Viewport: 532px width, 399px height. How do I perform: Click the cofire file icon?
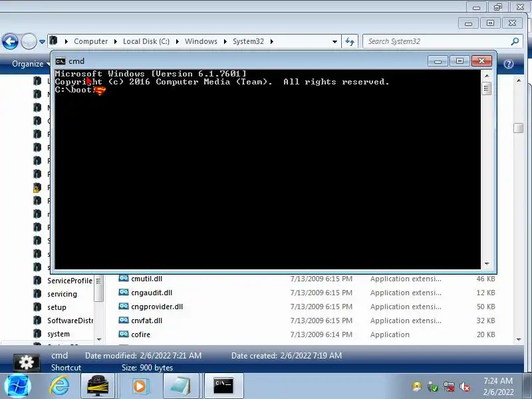[x=124, y=334]
